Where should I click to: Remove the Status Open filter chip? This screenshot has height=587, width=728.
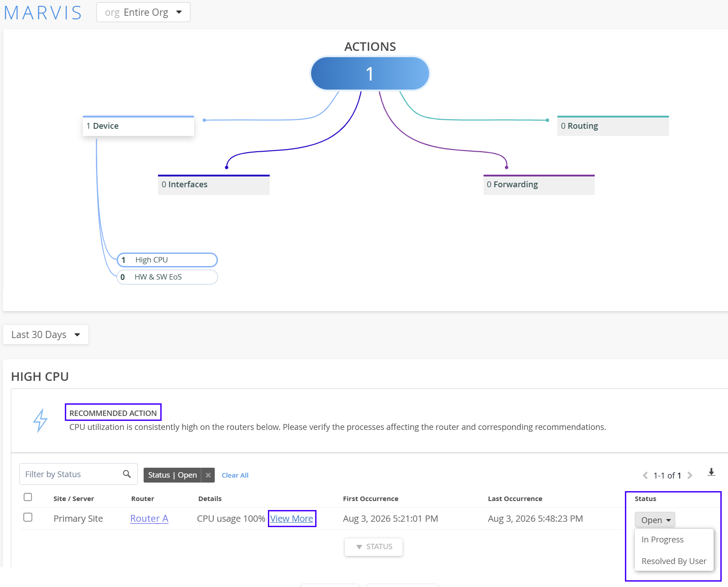click(208, 475)
